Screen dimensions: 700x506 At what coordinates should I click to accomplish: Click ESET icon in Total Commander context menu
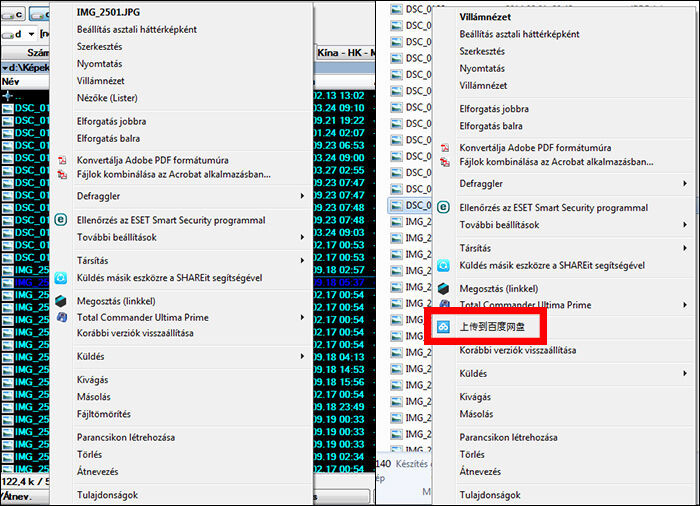point(61,220)
